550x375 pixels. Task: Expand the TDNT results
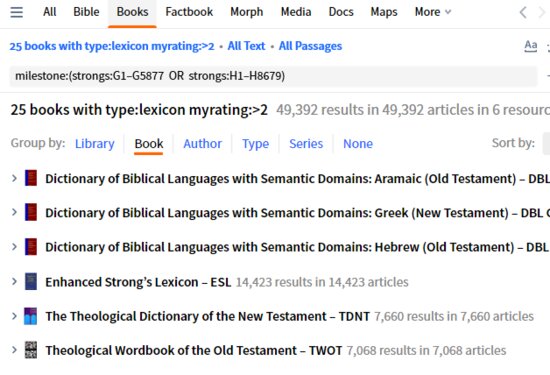coord(14,316)
